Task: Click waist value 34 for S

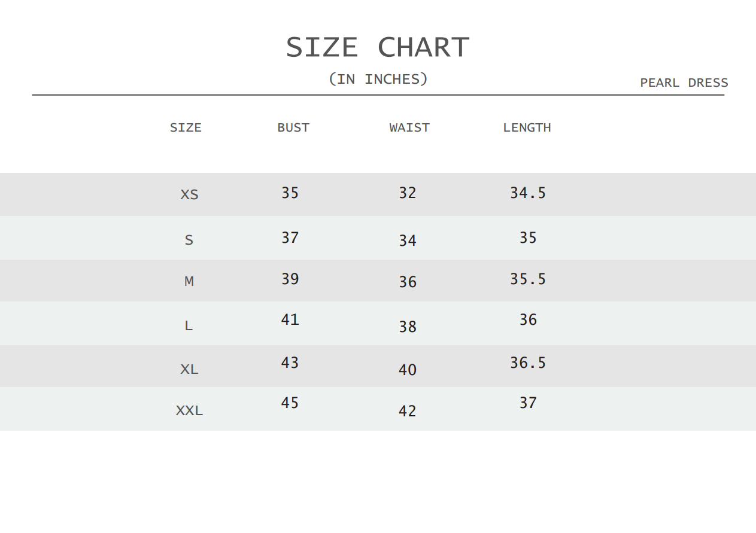Action: (408, 240)
